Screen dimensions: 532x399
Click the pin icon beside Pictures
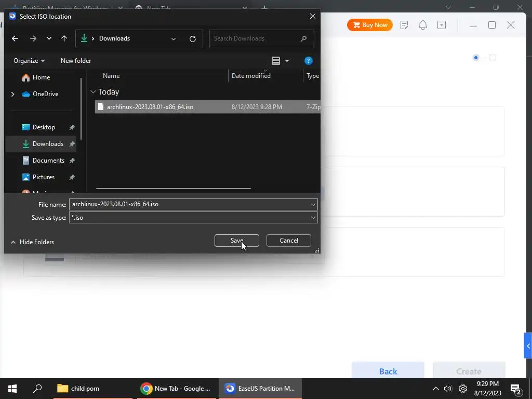(72, 177)
